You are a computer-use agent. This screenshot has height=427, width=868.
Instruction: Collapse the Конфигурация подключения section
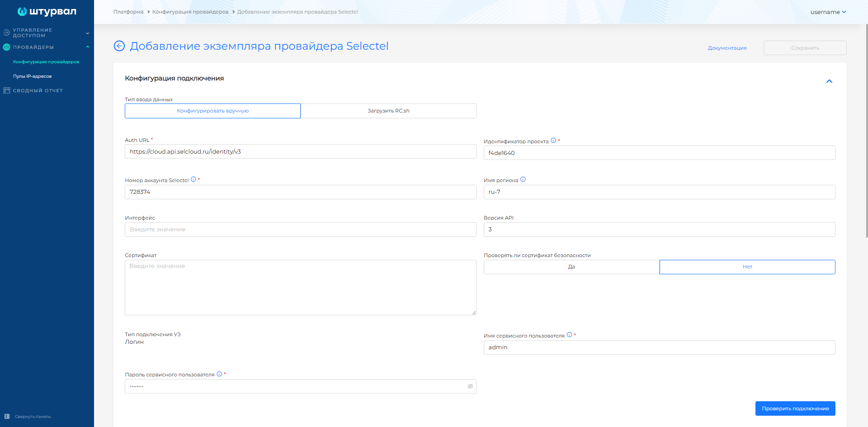pyautogui.click(x=829, y=81)
